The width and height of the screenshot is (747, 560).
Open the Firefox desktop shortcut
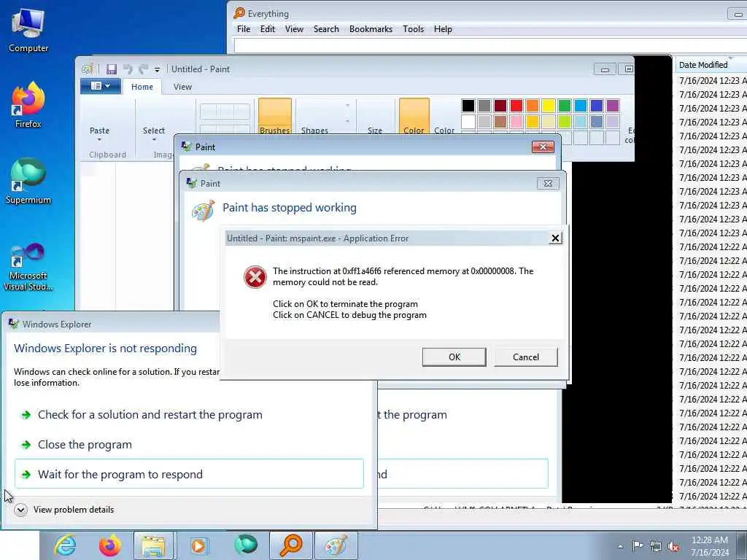[28, 105]
